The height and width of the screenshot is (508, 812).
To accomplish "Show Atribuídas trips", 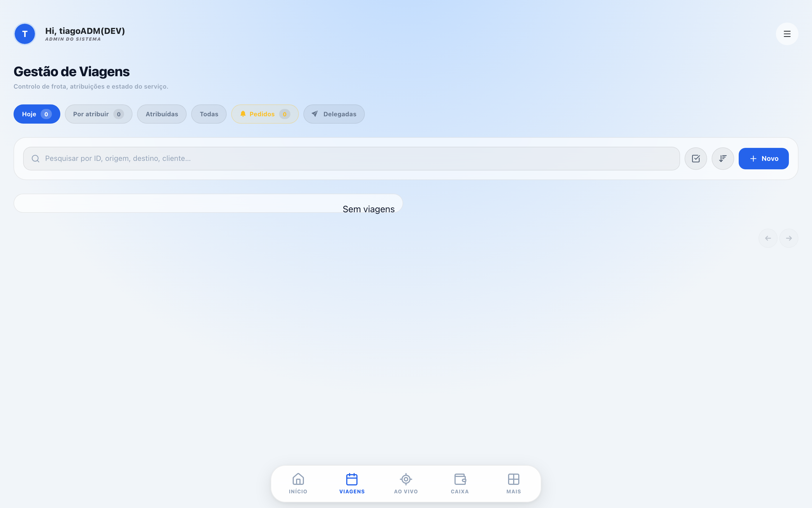I will pos(162,114).
